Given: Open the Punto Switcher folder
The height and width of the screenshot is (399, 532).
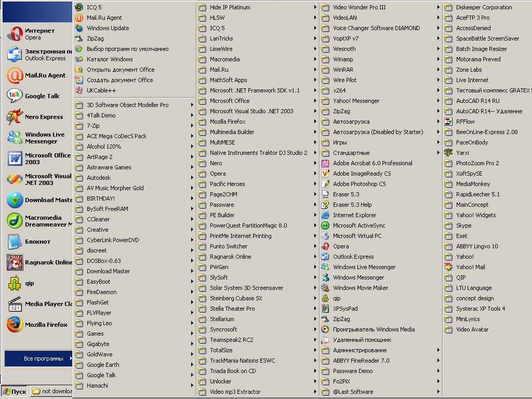Looking at the screenshot, I should [x=258, y=246].
